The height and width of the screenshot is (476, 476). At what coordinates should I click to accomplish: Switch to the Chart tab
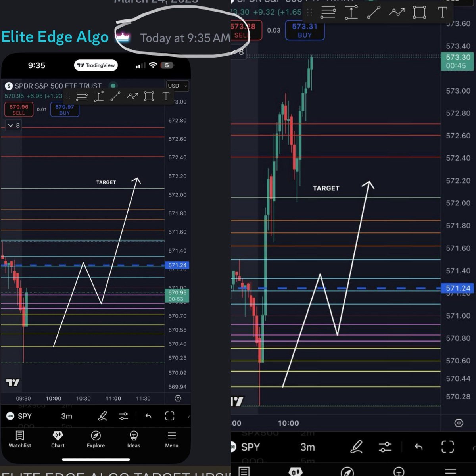58,440
